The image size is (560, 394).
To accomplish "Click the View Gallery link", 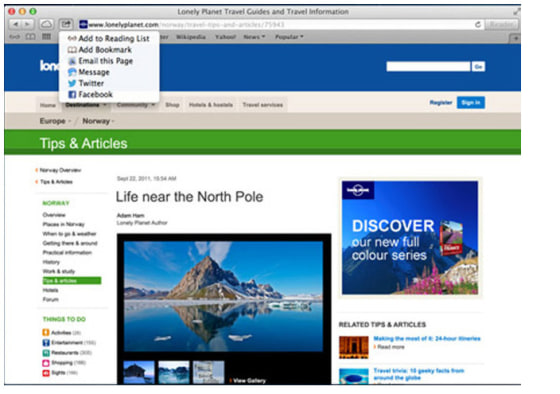I will [x=249, y=380].
